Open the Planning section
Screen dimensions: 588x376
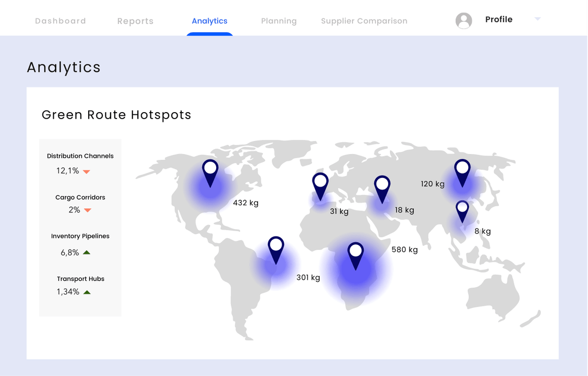pos(279,21)
